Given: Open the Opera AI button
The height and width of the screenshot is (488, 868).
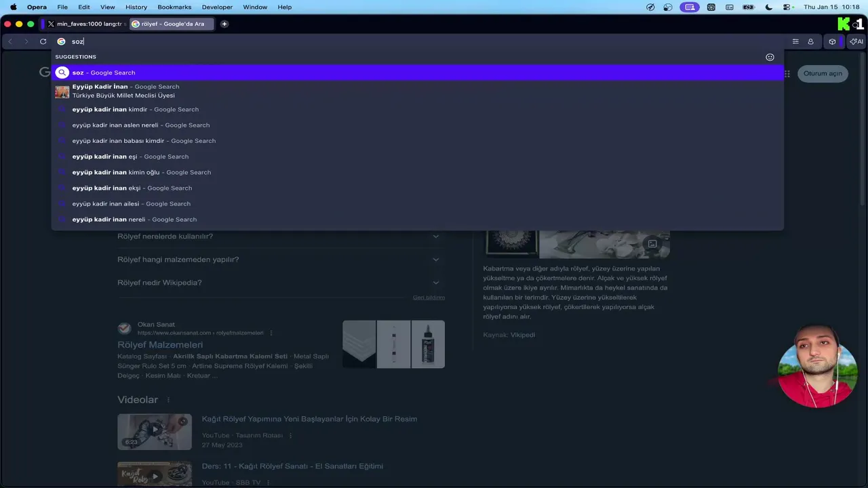Looking at the screenshot, I should point(856,41).
